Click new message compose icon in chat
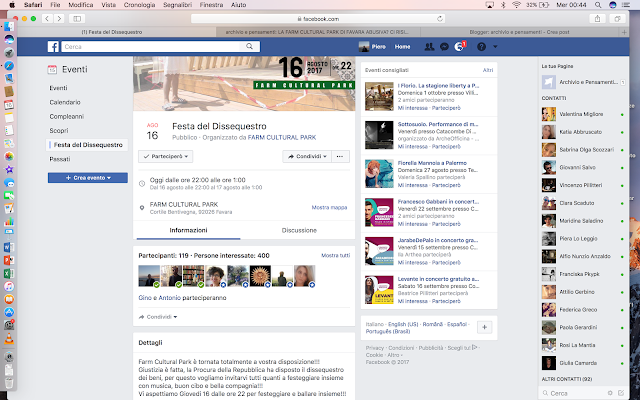This screenshot has height=400, width=640. pyautogui.click(x=621, y=393)
